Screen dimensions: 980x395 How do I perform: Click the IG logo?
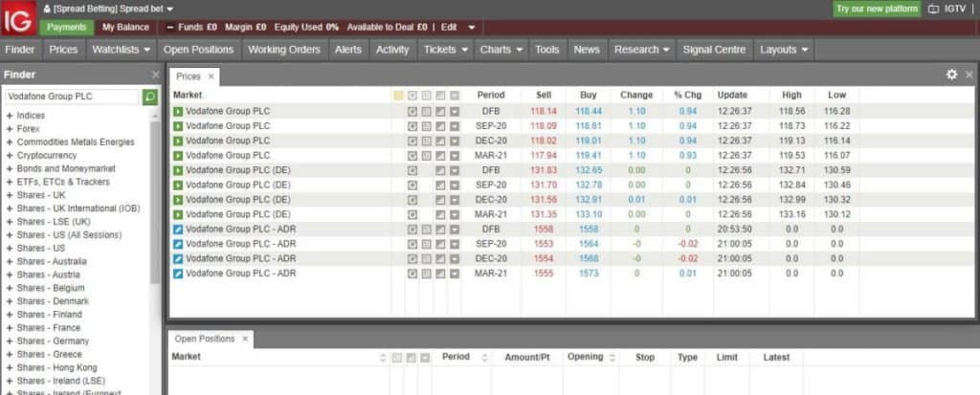[19, 17]
